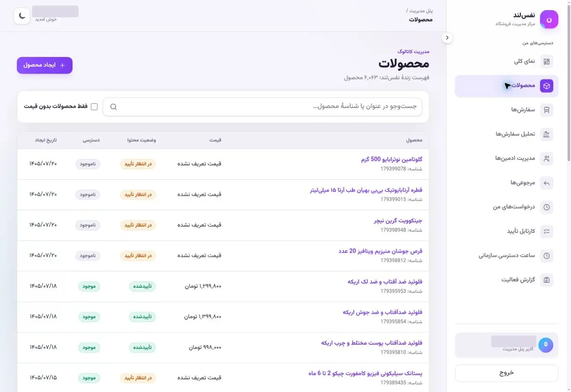The width and height of the screenshot is (571, 392).
Task: Click ناموجود badge in جینکوویت row
Action: [88, 225]
